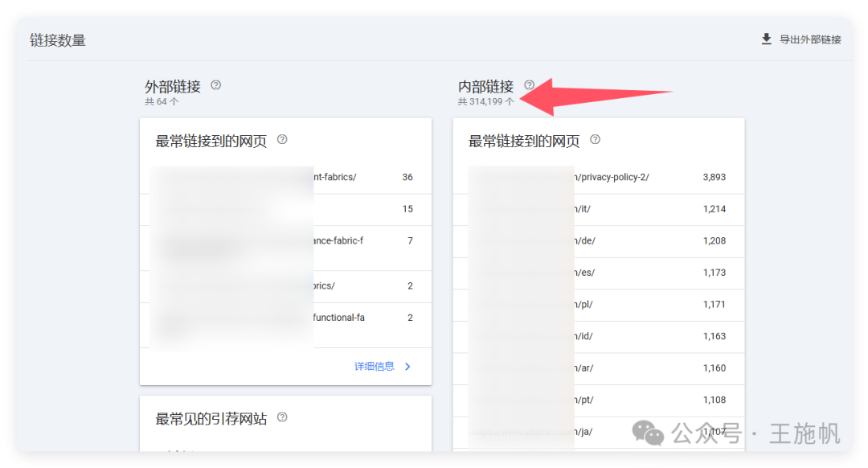Viewport: 868px width, 468px height.
Task: Open the help icon next to 最常见的引荐网站
Action: tap(282, 417)
